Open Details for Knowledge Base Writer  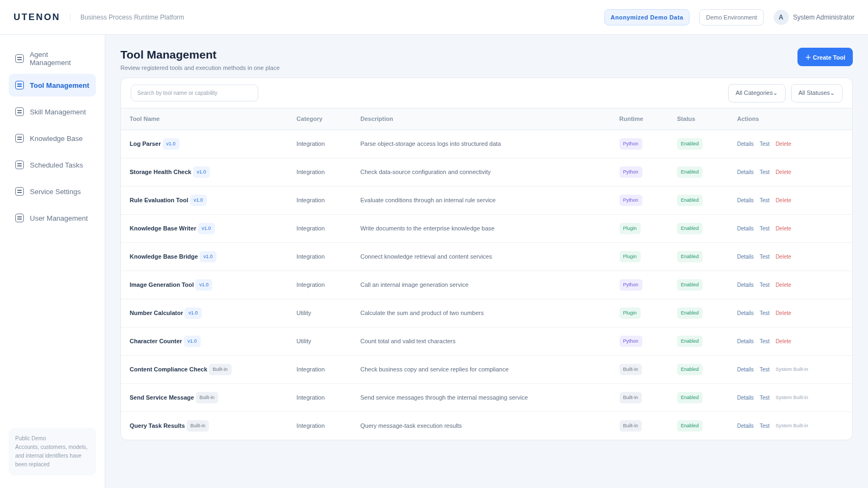tap(745, 229)
